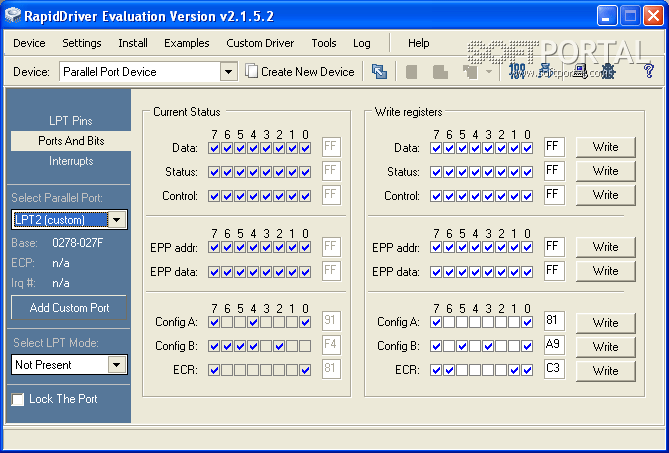Click the Current Status Config B value F4
The image size is (669, 453).
pyautogui.click(x=331, y=345)
